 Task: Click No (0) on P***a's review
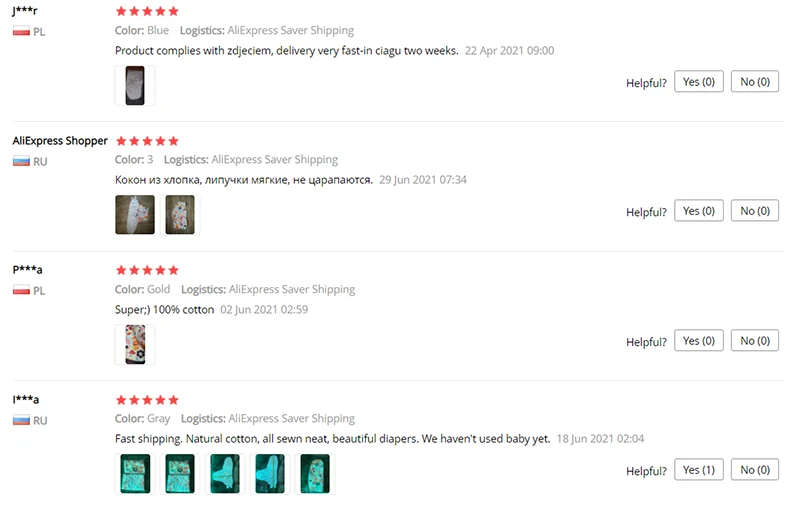point(755,340)
